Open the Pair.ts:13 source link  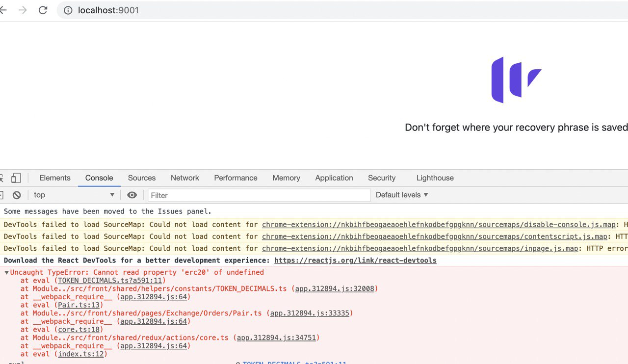pyautogui.click(x=79, y=305)
